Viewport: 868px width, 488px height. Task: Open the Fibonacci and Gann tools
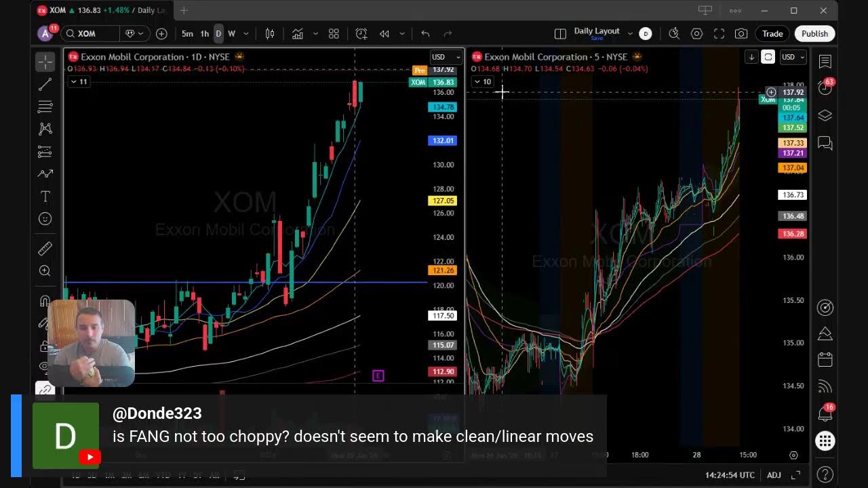[x=45, y=106]
